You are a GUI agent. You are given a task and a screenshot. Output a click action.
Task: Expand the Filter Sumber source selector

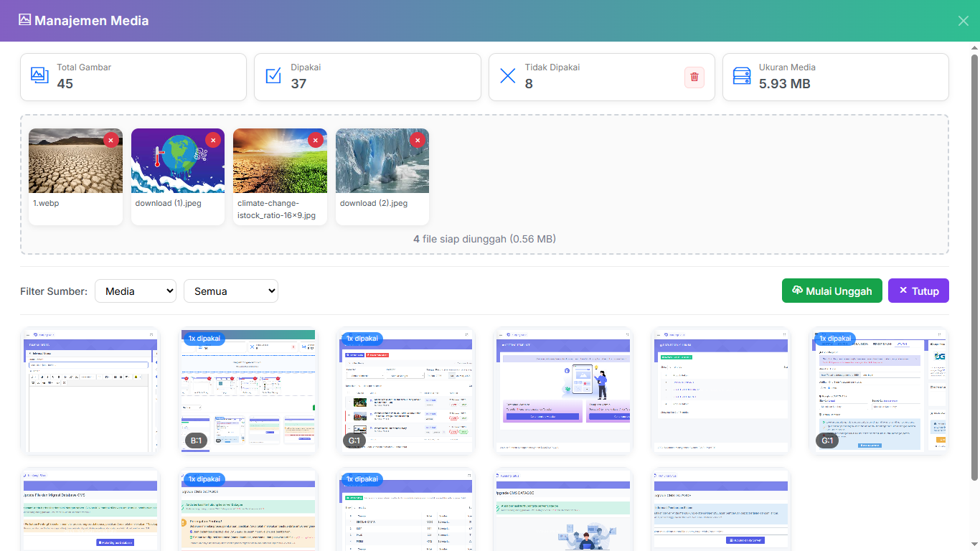point(136,291)
